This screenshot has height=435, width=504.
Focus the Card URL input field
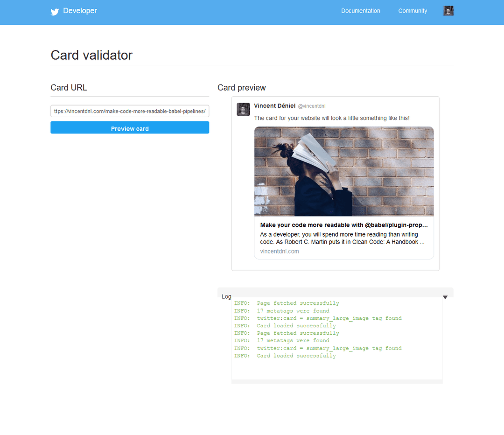(130, 111)
